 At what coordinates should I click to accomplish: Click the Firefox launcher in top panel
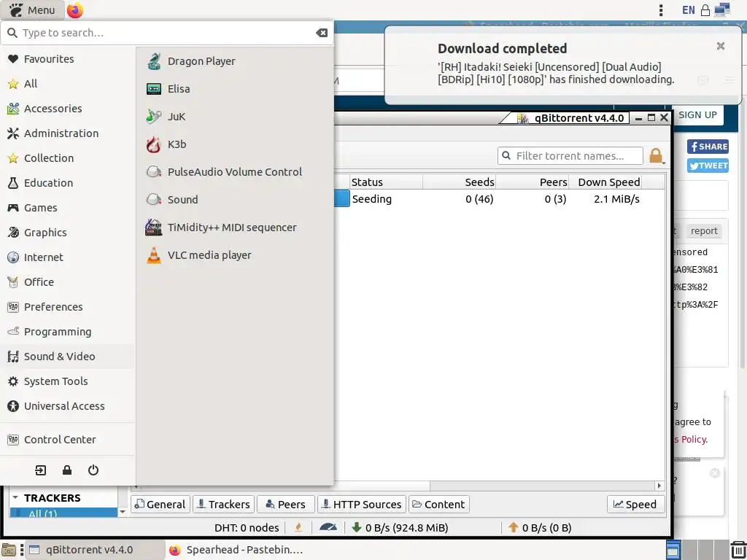click(x=75, y=10)
